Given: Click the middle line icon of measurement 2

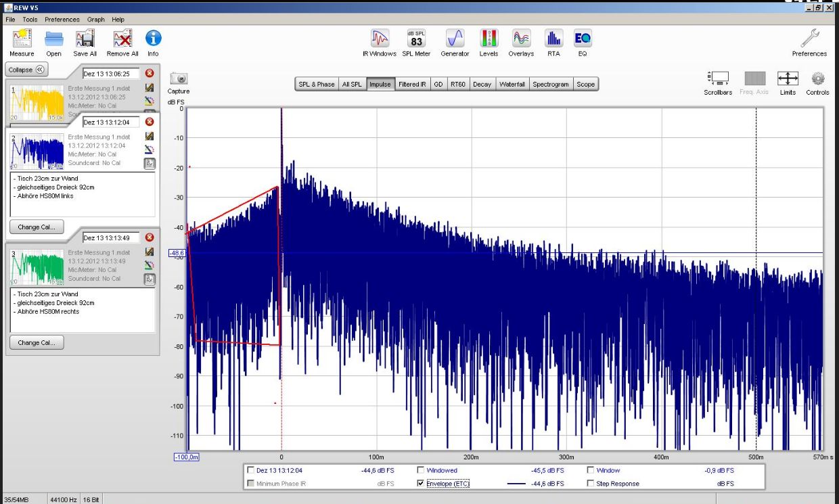Looking at the screenshot, I should (x=150, y=150).
